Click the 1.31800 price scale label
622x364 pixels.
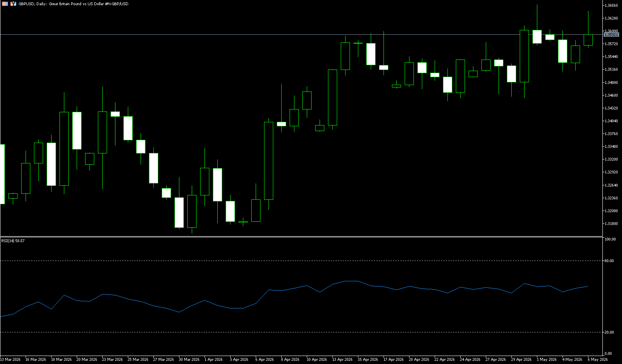coord(612,223)
